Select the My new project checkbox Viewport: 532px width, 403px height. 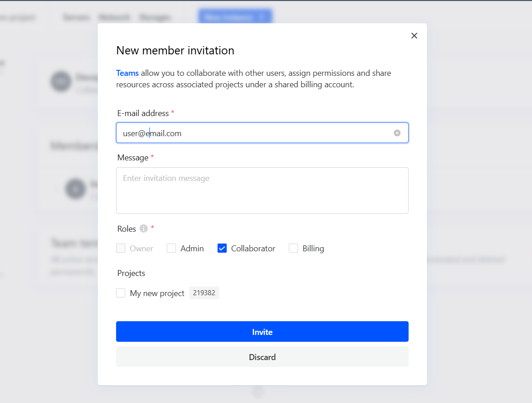coord(121,293)
